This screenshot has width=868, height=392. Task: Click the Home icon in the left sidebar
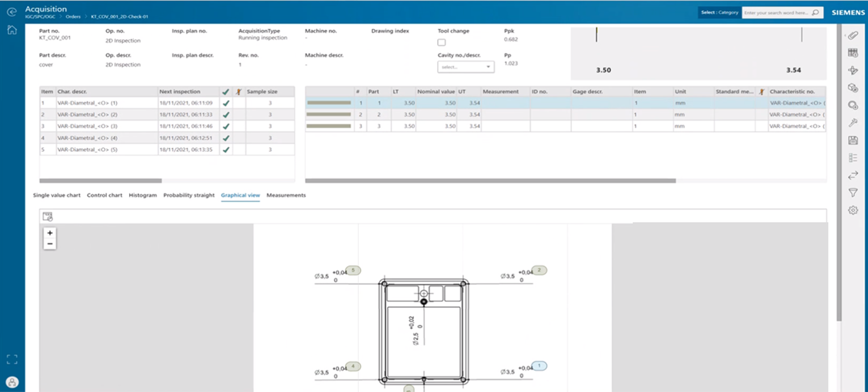12,30
